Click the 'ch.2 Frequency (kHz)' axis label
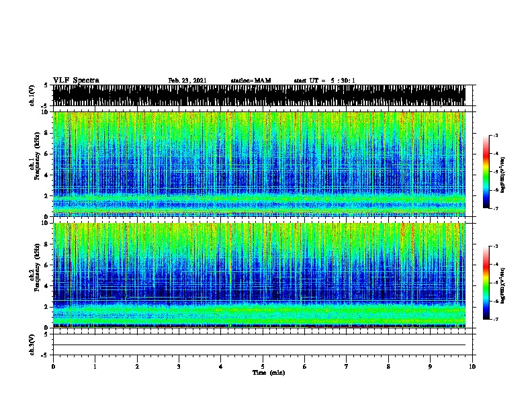532x411 pixels. coord(35,267)
